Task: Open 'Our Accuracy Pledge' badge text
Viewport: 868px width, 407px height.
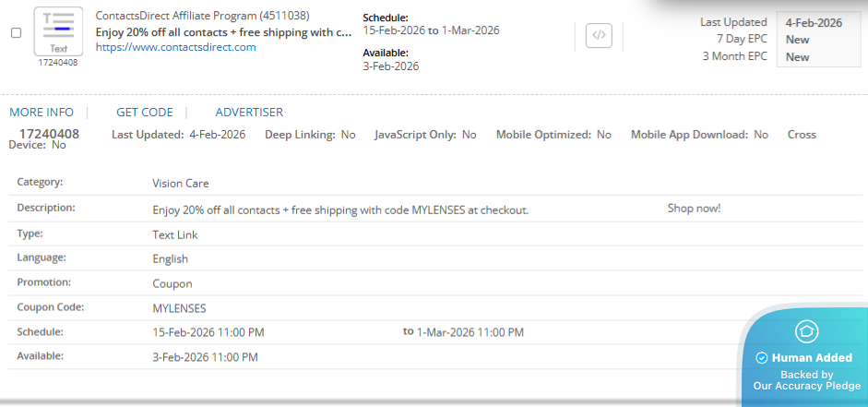Action: coord(806,387)
